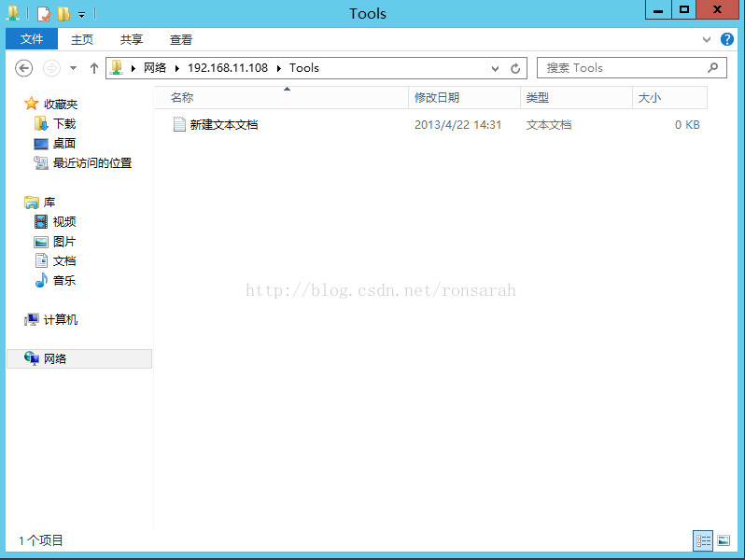Screen dimensions: 745x560
Task: Click the 网络 globe icon in sidebar
Action: (32, 358)
